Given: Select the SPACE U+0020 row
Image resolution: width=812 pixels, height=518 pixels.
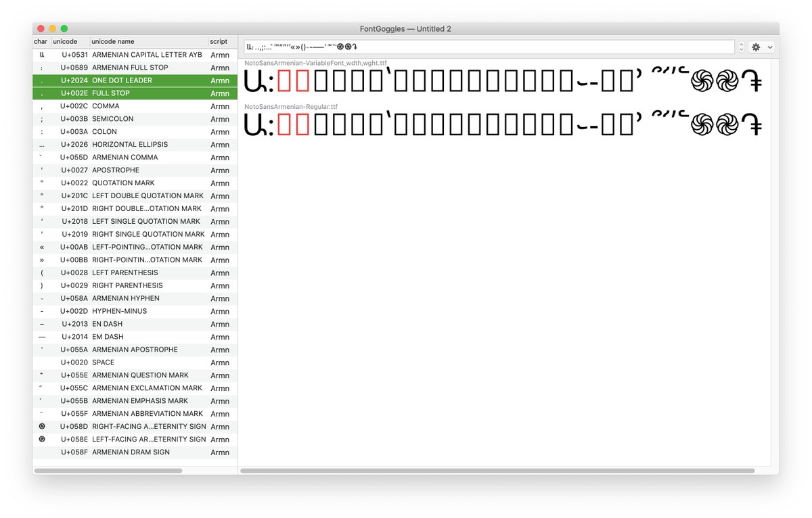Looking at the screenshot, I should click(135, 363).
